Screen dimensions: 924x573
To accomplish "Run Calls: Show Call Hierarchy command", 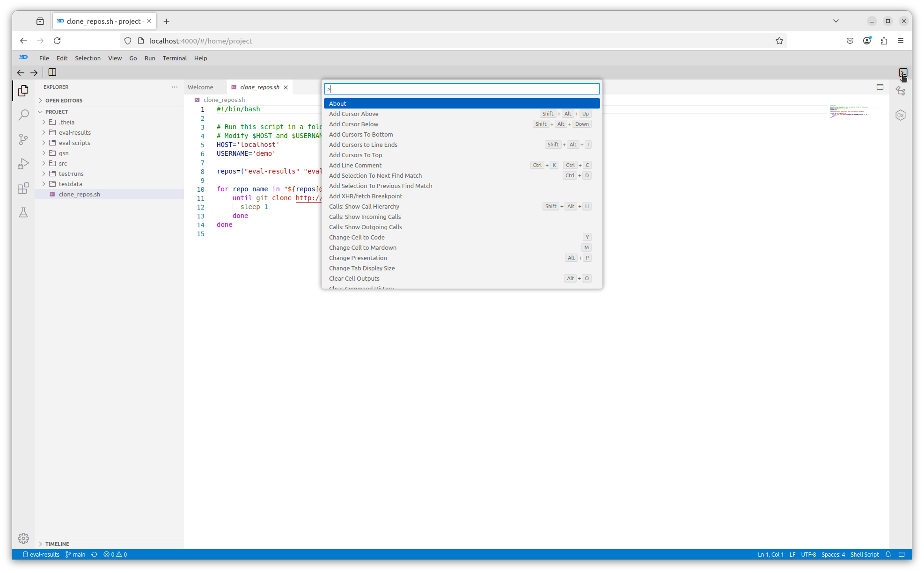I will [x=462, y=206].
